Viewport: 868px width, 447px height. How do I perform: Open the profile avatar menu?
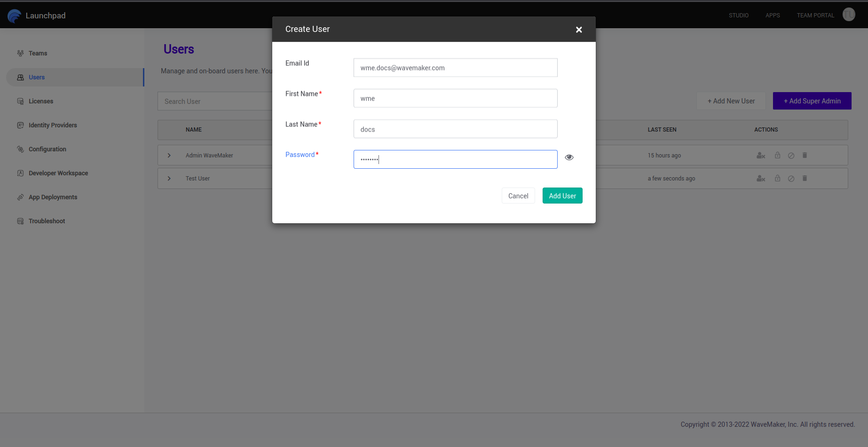pos(849,15)
